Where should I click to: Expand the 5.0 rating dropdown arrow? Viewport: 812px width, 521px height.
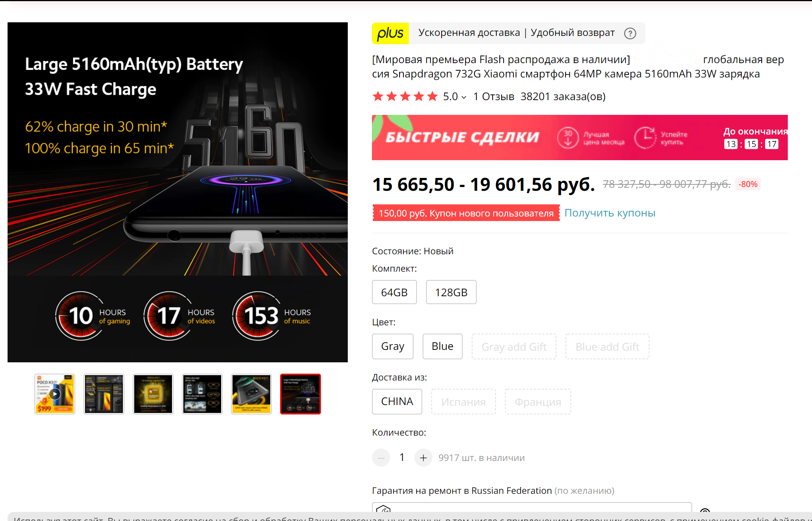464,97
